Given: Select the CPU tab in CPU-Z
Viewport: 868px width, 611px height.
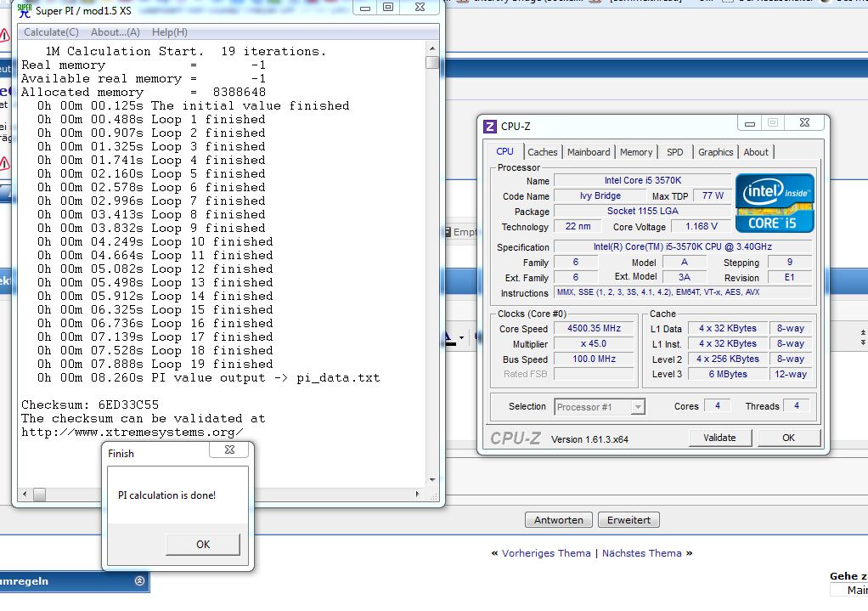Looking at the screenshot, I should 504,151.
